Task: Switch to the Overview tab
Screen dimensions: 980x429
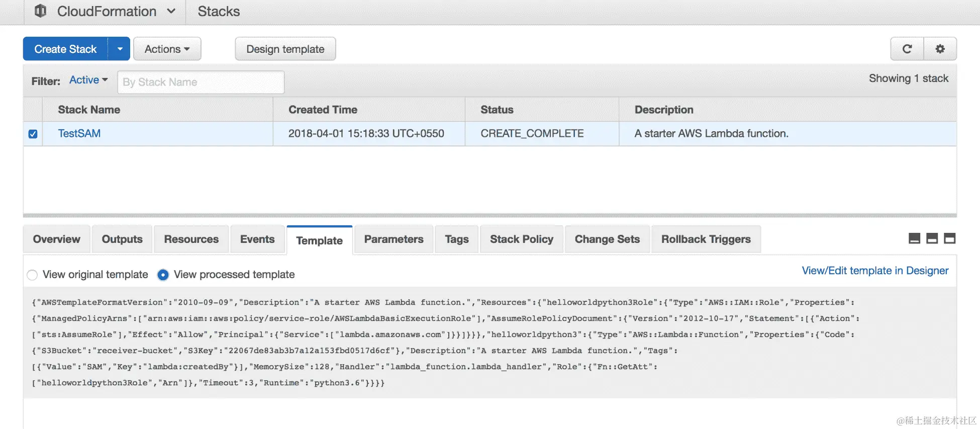Action: point(57,239)
